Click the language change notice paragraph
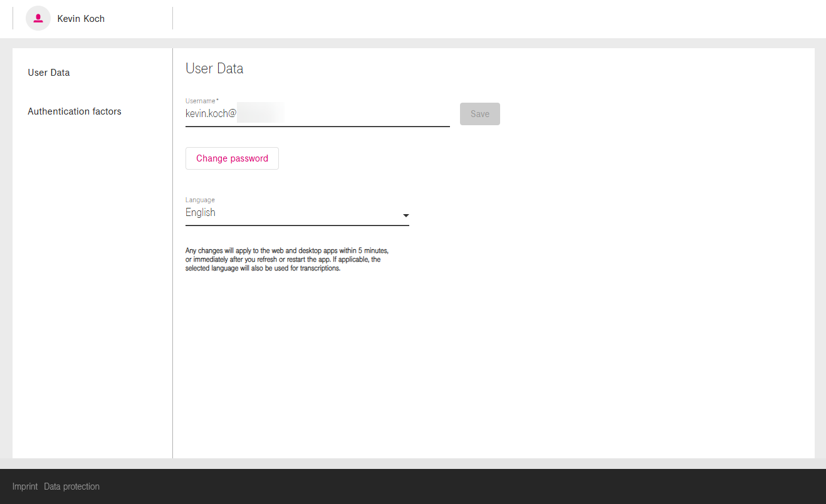This screenshot has height=504, width=826. 287,259
